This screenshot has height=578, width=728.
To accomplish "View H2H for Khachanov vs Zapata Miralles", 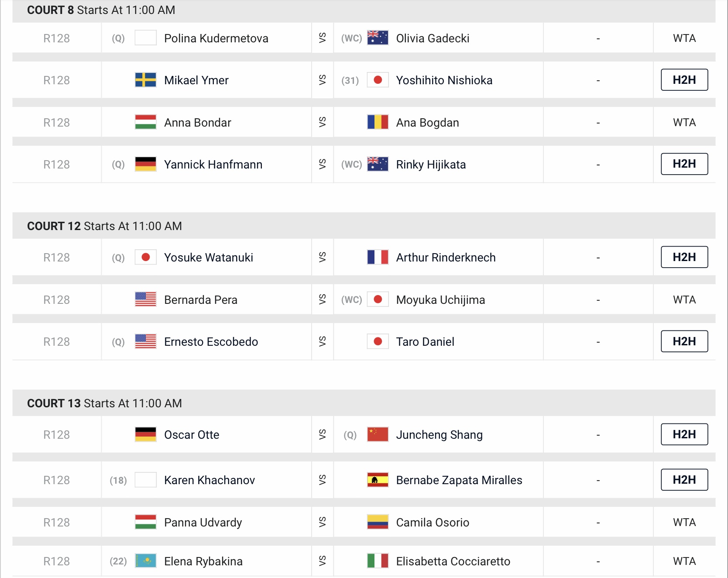I will pyautogui.click(x=684, y=480).
